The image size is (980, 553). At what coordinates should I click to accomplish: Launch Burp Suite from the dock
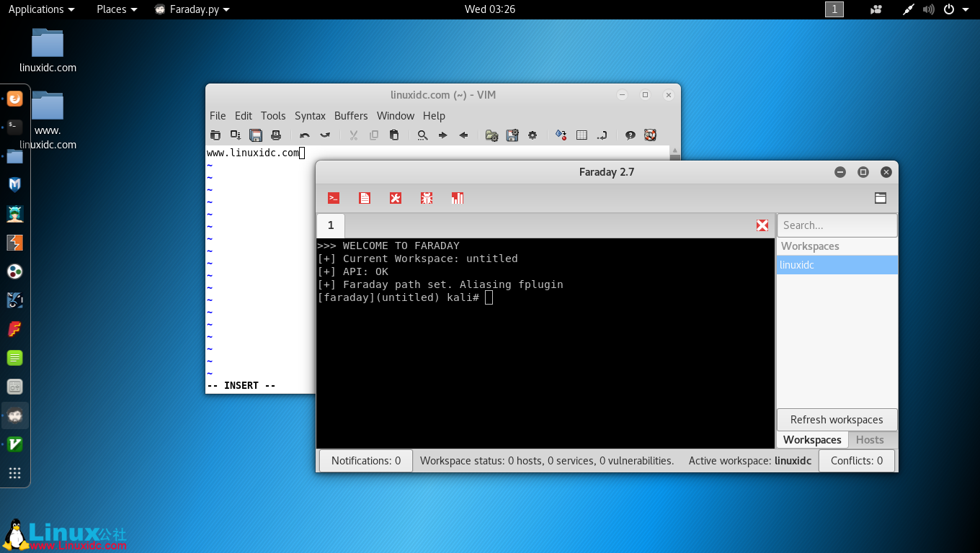pyautogui.click(x=14, y=243)
